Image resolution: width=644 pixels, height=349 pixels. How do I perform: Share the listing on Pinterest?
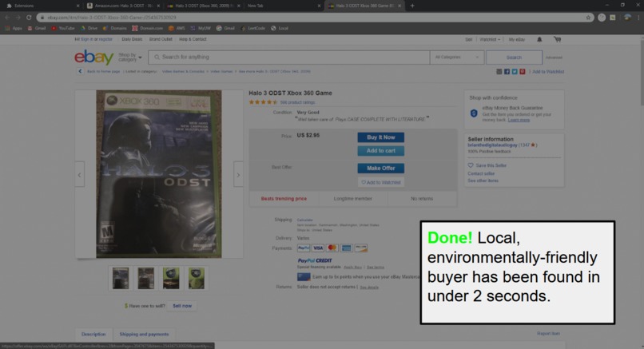[x=523, y=71]
